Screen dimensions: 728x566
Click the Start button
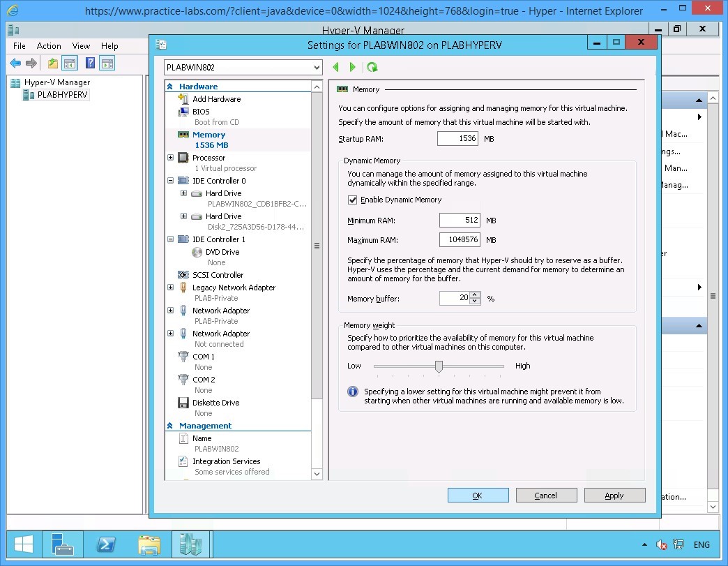coord(23,544)
